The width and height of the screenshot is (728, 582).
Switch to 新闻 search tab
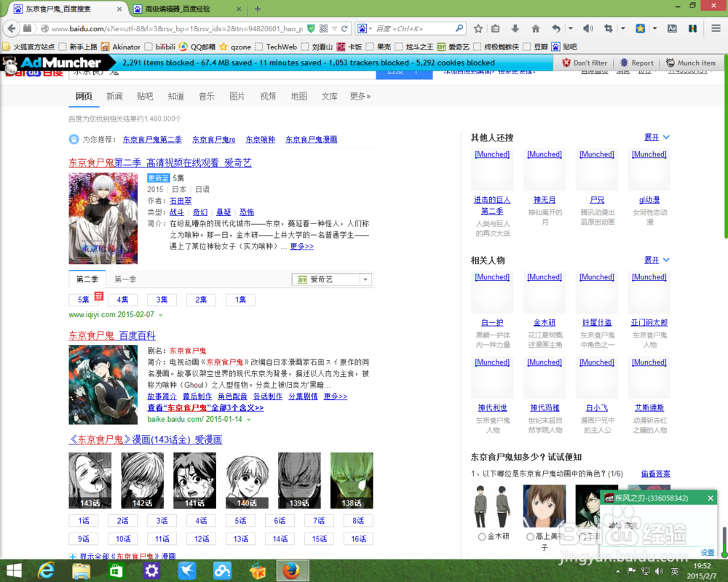click(115, 96)
